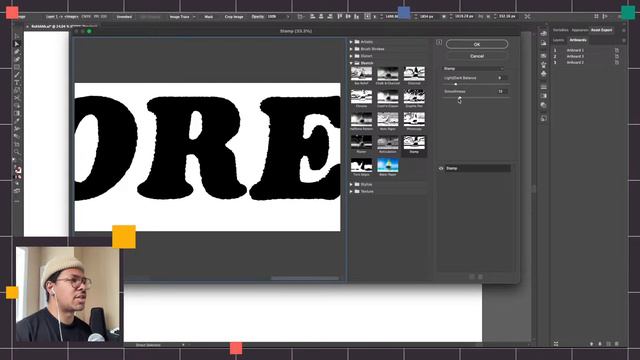Switch to the Variables tab
640x360 pixels.
pyautogui.click(x=560, y=30)
